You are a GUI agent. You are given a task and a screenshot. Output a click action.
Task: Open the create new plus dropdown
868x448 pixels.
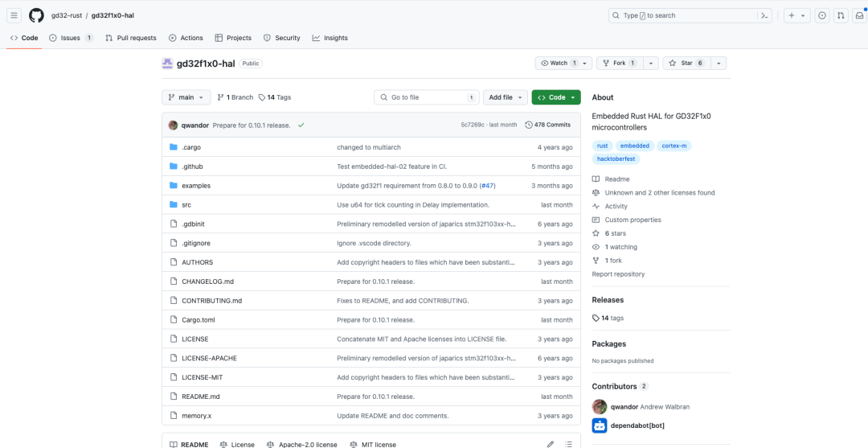(x=798, y=15)
